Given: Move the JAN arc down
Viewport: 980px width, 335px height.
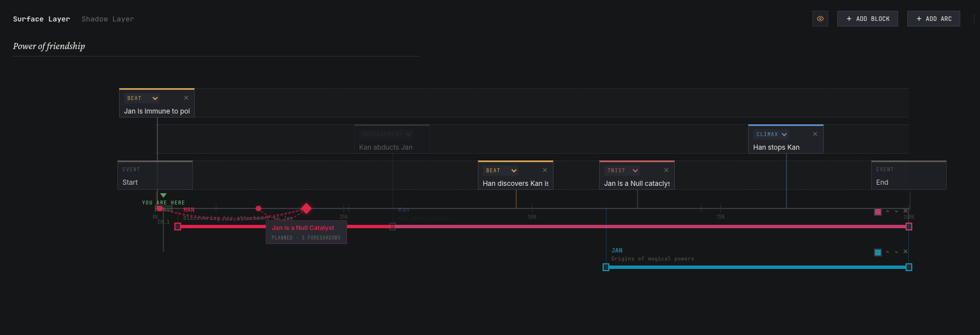Looking at the screenshot, I should pos(896,252).
